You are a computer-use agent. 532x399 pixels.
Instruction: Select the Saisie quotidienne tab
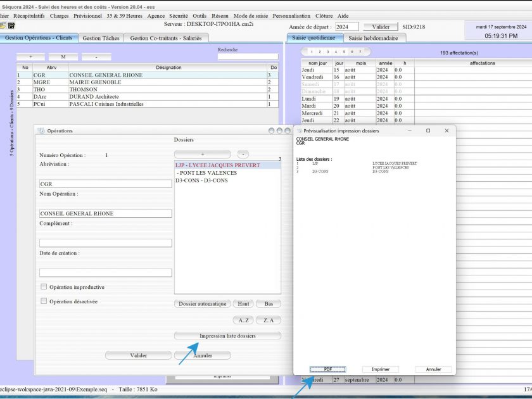313,37
